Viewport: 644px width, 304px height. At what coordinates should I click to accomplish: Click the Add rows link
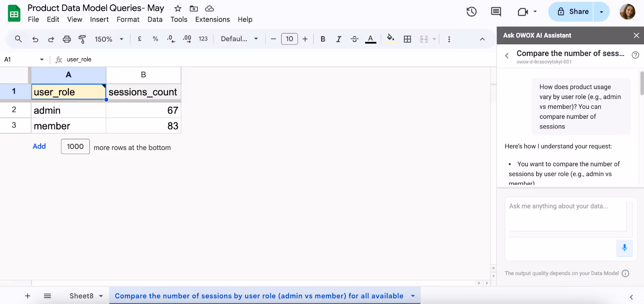(x=39, y=147)
